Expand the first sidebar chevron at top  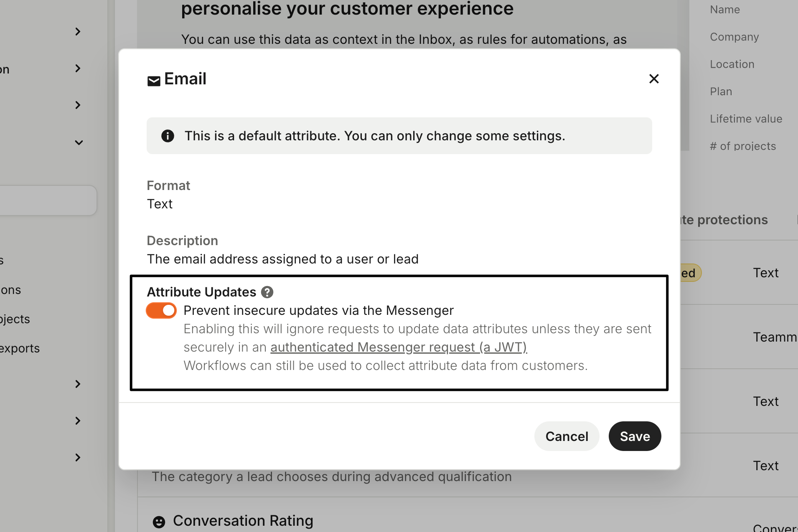point(78,32)
